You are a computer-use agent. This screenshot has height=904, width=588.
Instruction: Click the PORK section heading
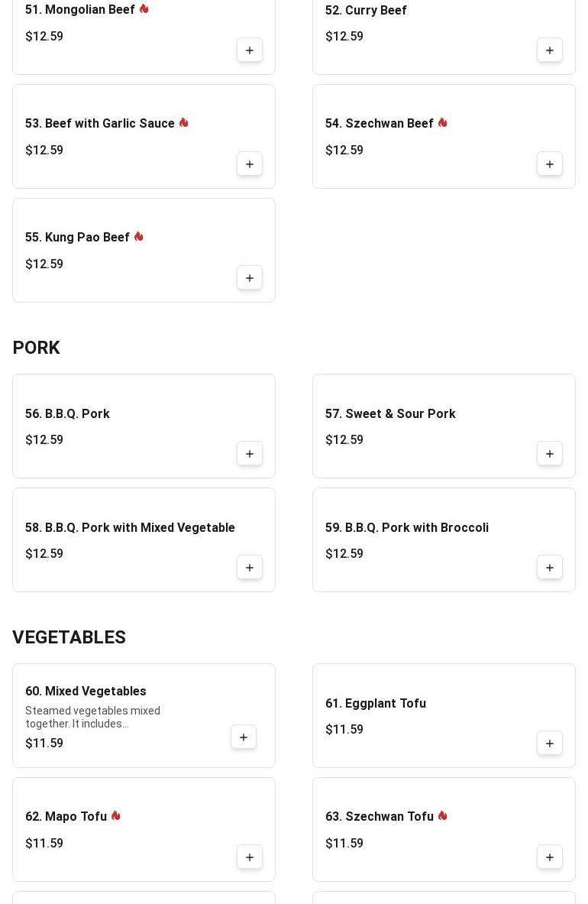(36, 348)
